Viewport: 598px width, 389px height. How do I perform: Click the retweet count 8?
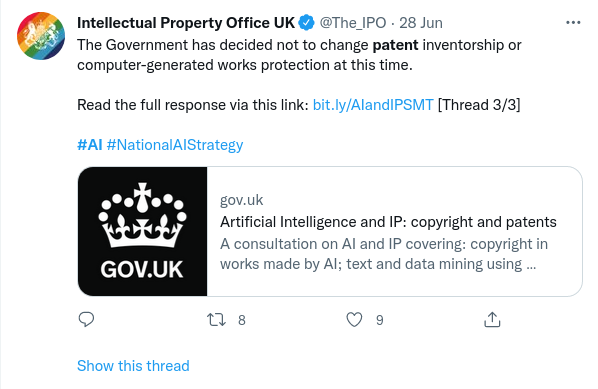(242, 320)
